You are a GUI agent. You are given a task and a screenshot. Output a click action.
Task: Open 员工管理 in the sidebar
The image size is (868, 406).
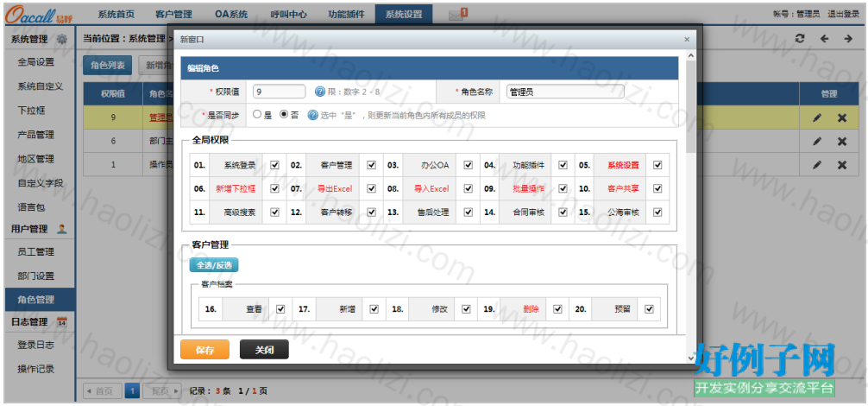click(x=36, y=252)
